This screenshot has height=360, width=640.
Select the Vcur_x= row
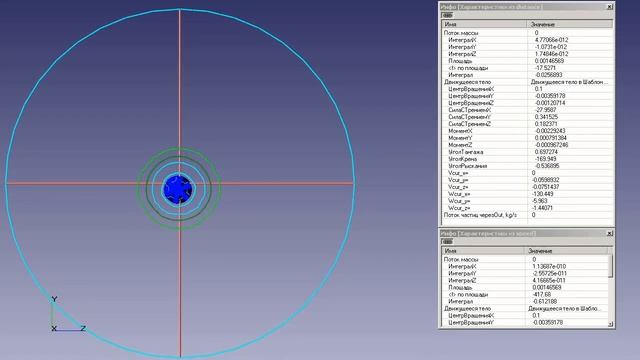(x=527, y=173)
